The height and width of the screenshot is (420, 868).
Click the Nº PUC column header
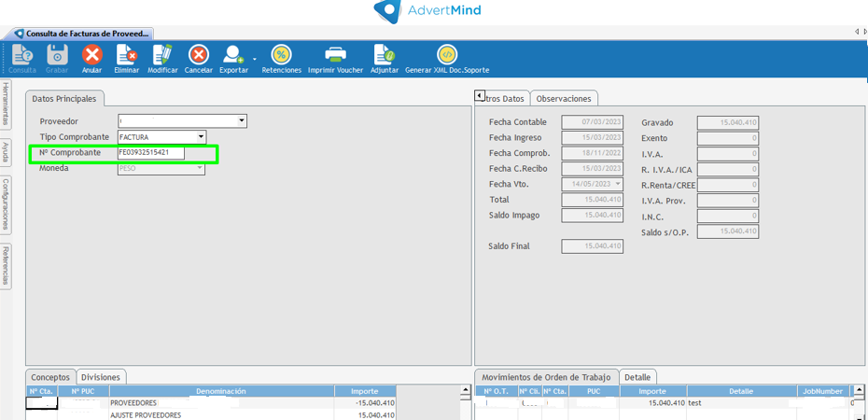[84, 391]
